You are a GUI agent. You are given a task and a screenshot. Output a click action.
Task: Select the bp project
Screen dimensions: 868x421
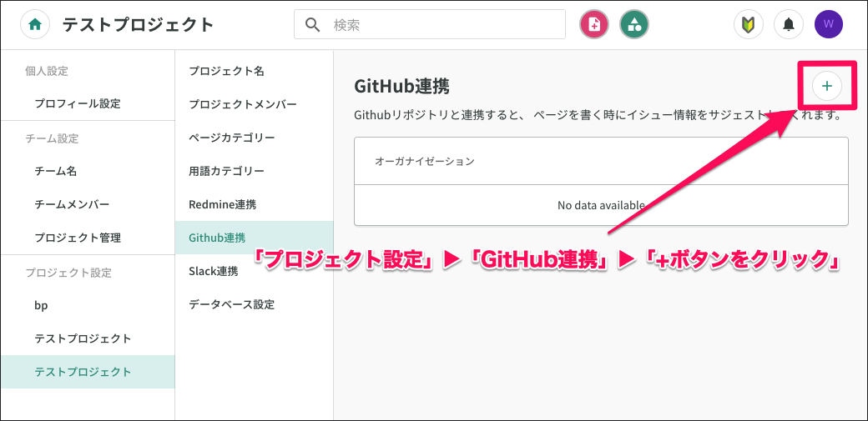pyautogui.click(x=41, y=305)
